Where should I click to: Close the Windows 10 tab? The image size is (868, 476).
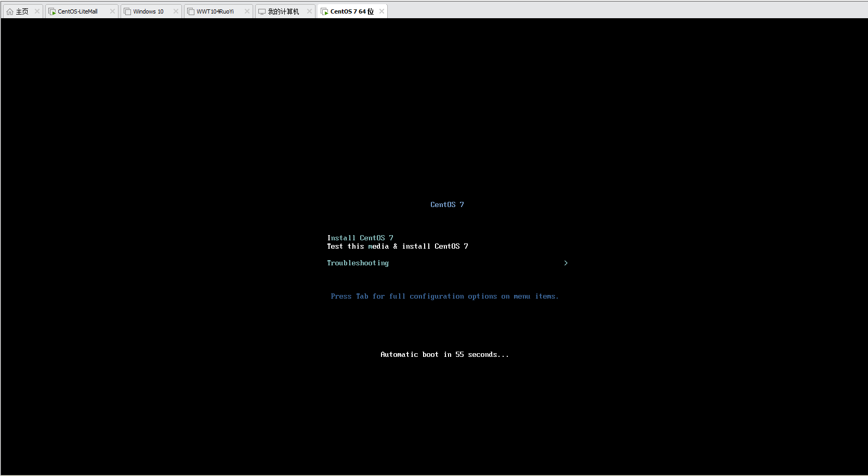pyautogui.click(x=176, y=11)
